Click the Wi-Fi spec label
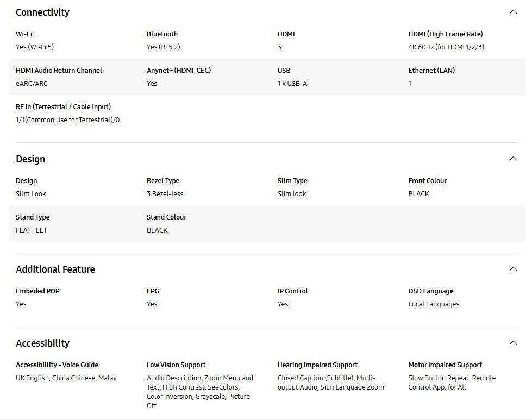This screenshot has width=532, height=420. tap(24, 34)
